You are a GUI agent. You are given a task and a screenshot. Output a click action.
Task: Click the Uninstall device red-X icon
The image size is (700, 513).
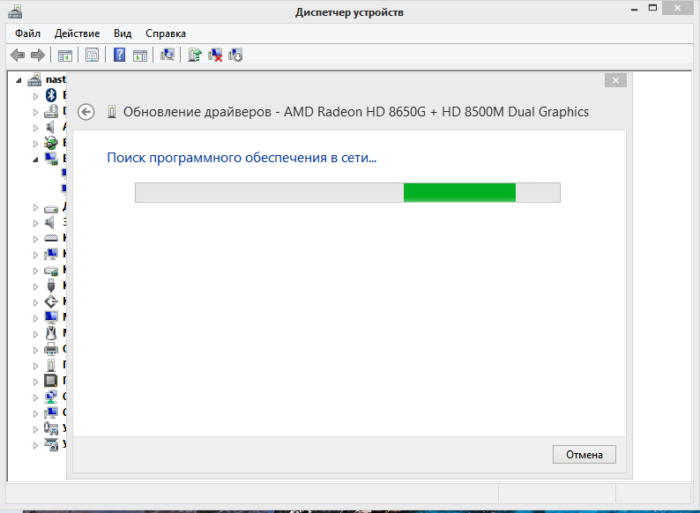(x=215, y=55)
